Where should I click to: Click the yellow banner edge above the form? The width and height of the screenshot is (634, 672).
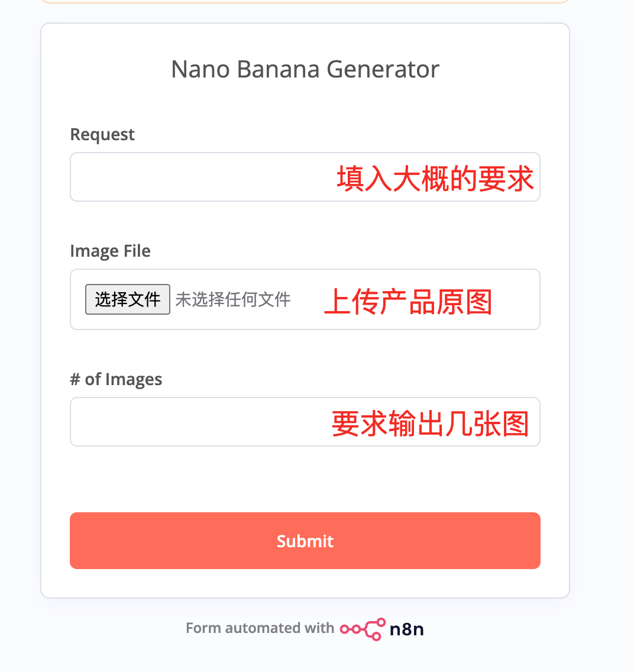pyautogui.click(x=305, y=2)
